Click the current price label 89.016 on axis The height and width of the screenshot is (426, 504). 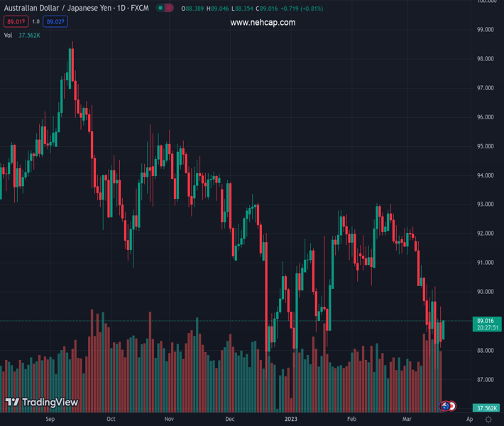coord(486,321)
